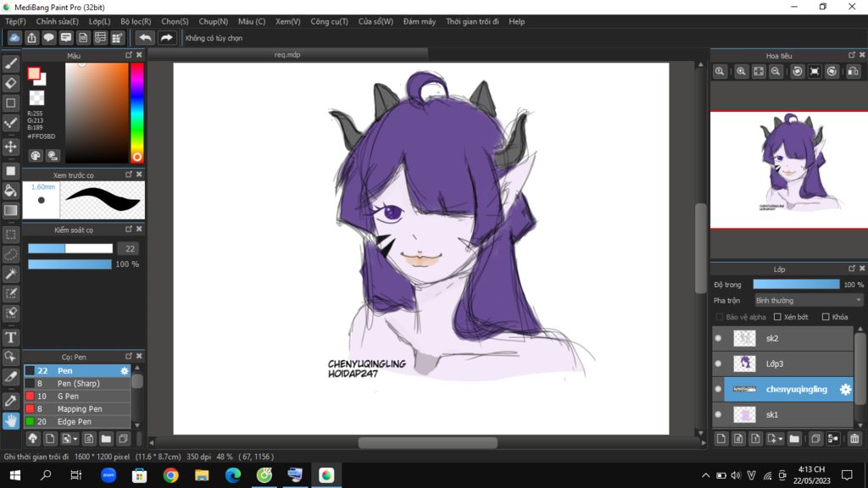The image size is (868, 488).
Task: Open the Pha trộn blend mode dropdown
Action: [808, 301]
